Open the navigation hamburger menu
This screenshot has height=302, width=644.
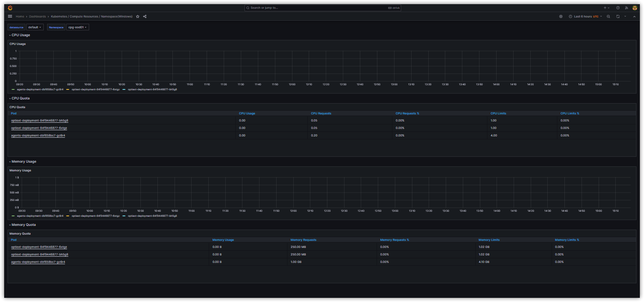[x=10, y=16]
